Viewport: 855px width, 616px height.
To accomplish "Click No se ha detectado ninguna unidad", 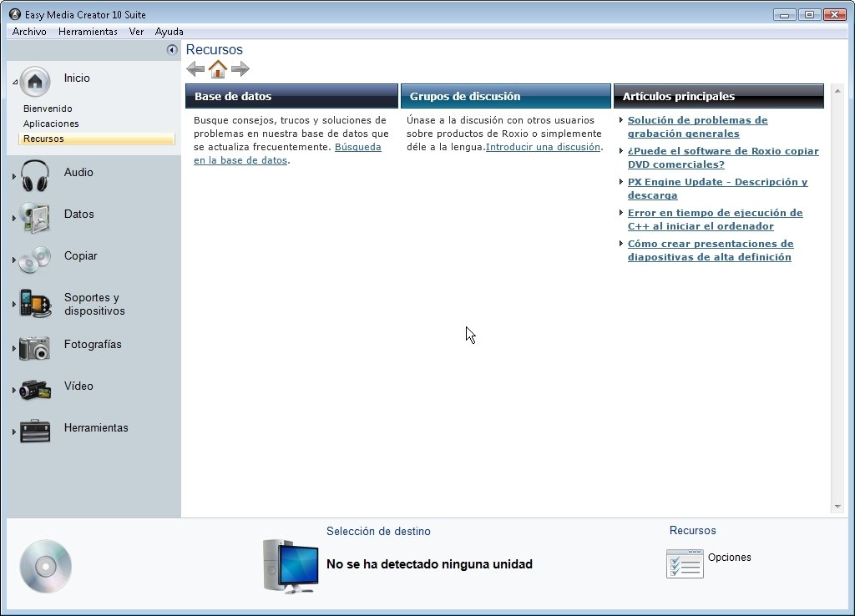I will tap(429, 564).
